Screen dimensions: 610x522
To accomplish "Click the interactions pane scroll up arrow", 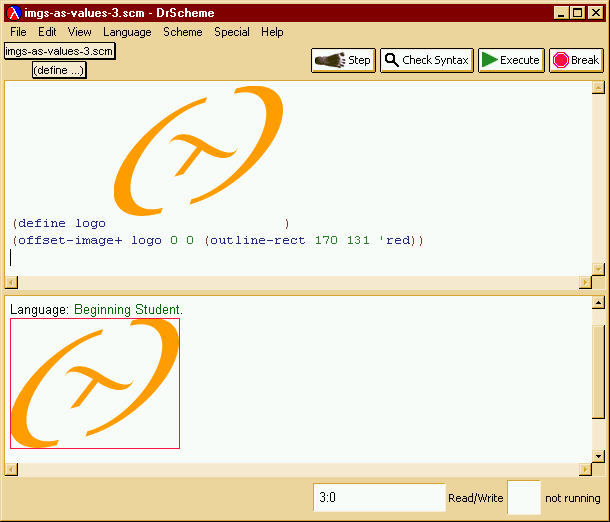I will coord(598,302).
